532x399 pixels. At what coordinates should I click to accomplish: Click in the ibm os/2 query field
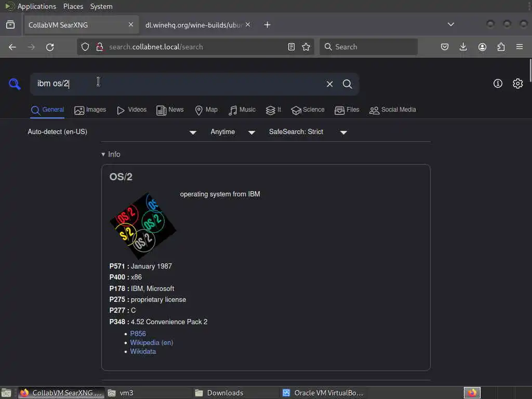(177, 84)
